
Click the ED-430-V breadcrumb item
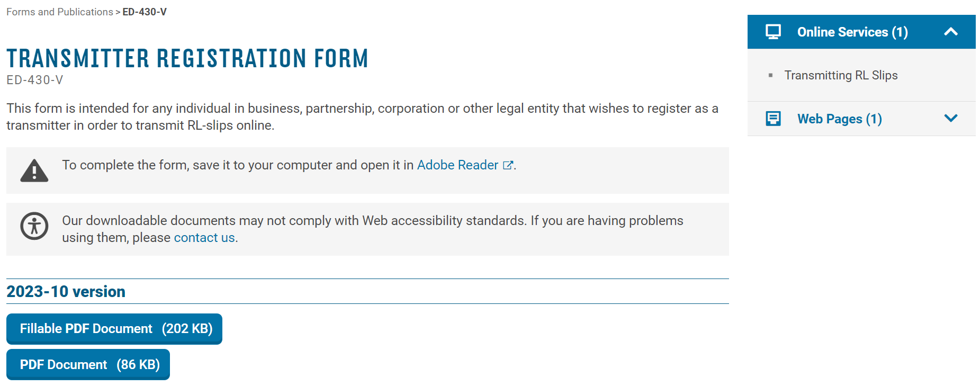tap(145, 12)
